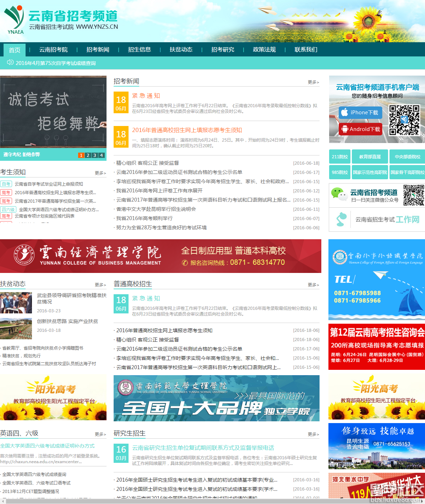This screenshot has width=425, height=504.
Task: Click the QR code in mobile client banner
Action: pyautogui.click(x=404, y=120)
